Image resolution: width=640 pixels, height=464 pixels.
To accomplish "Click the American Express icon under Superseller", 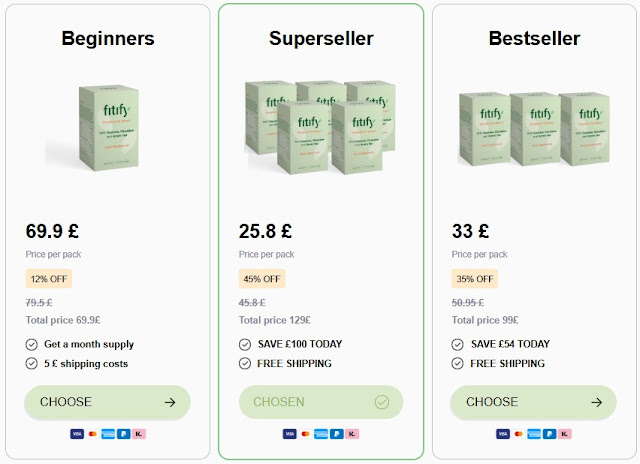I will [x=321, y=434].
